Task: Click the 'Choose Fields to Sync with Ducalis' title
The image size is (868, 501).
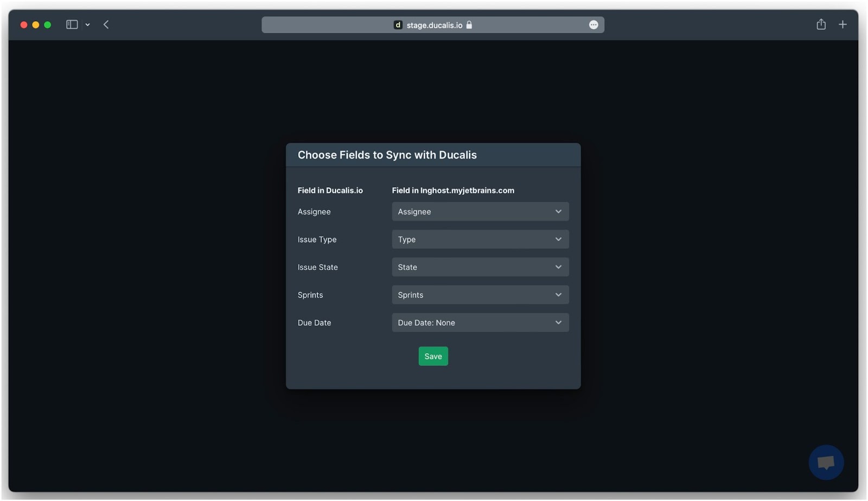Action: (x=387, y=155)
